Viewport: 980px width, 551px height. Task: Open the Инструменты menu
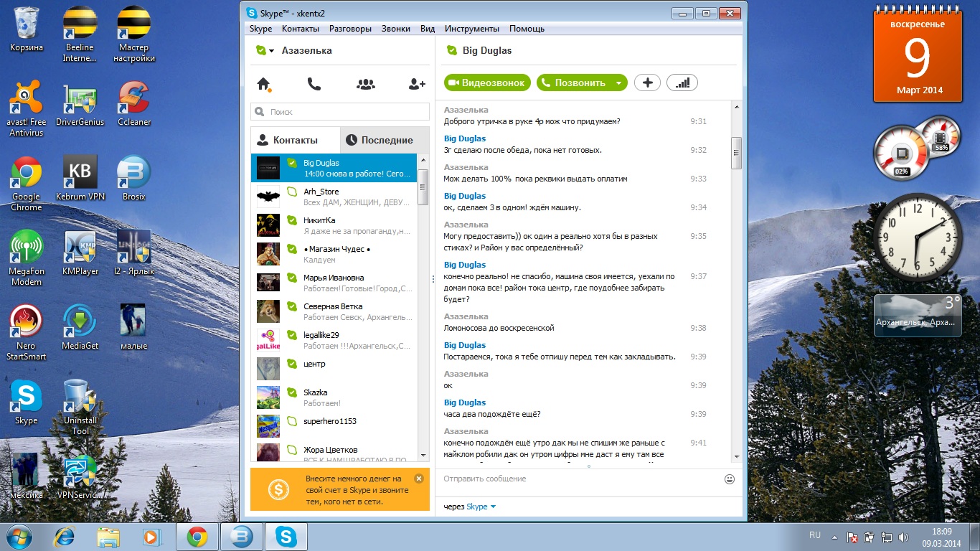pyautogui.click(x=471, y=29)
